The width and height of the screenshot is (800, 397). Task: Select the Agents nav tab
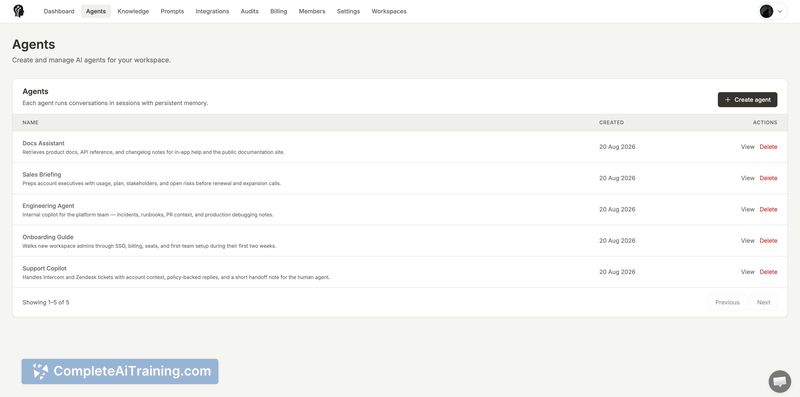coord(96,11)
